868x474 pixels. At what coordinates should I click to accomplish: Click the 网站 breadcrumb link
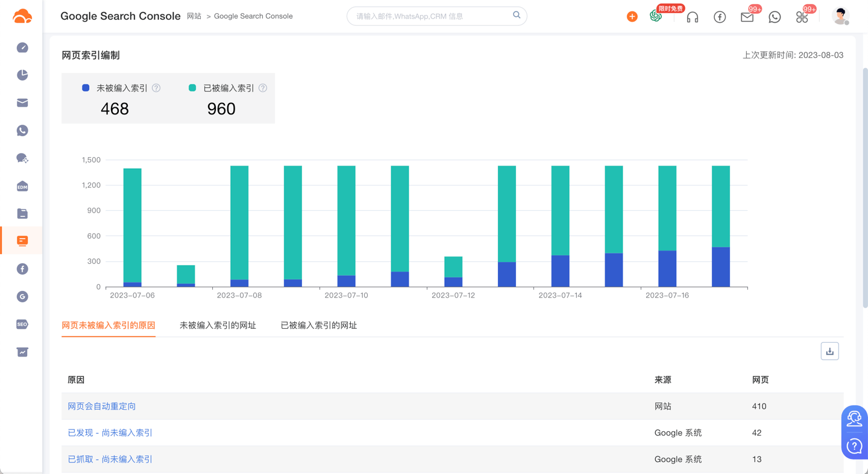coord(194,16)
